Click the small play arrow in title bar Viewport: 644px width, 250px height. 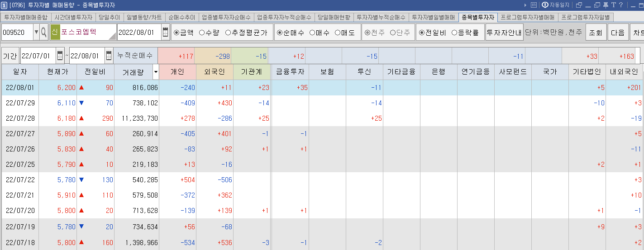tap(525, 5)
